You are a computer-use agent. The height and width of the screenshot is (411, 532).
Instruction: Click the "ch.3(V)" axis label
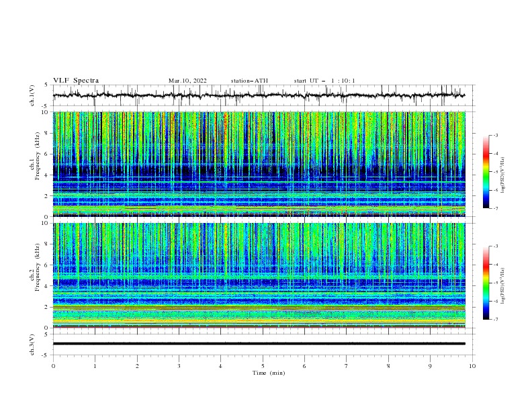point(32,345)
